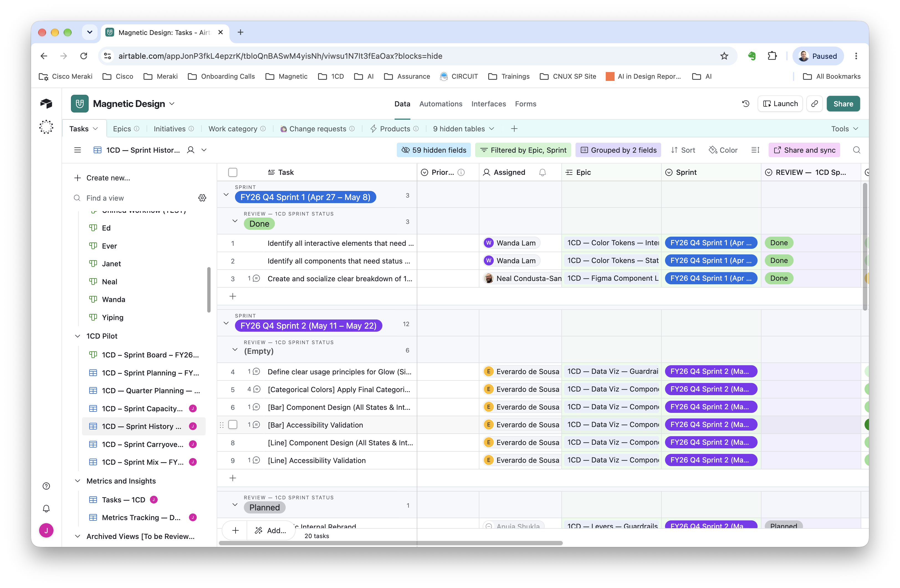Open Filtered by Epic, Sprint
Viewport: 900px width, 588px height.
pyautogui.click(x=523, y=150)
